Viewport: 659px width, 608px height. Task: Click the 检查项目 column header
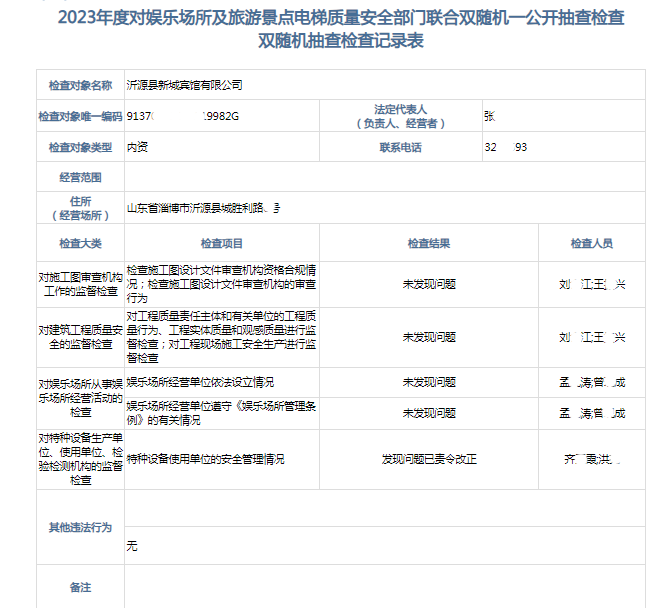tap(221, 243)
